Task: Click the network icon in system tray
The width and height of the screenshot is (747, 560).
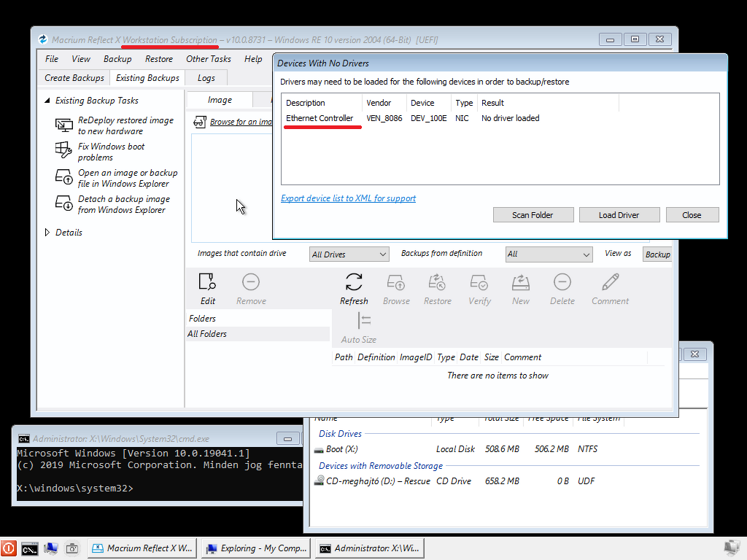Action: [732, 548]
